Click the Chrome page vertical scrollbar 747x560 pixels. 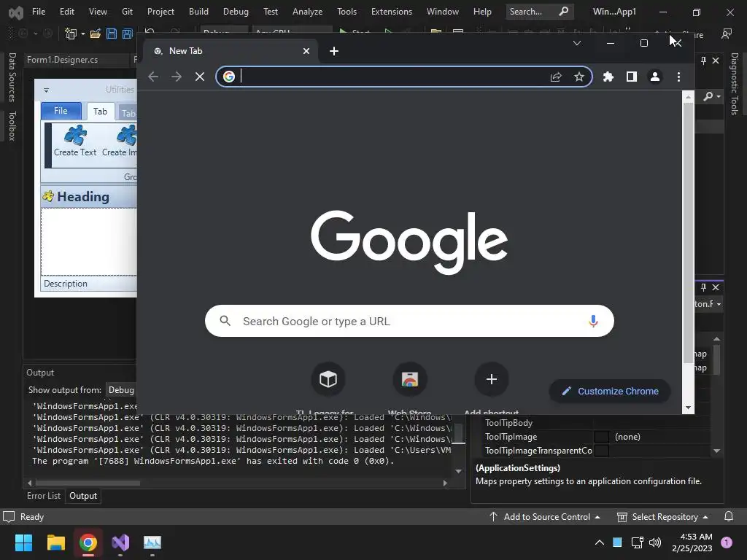[688, 233]
